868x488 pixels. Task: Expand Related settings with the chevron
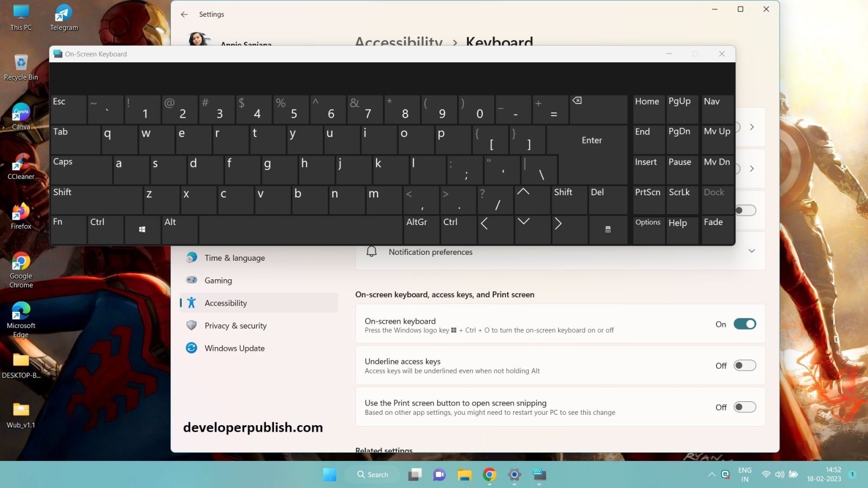click(751, 450)
